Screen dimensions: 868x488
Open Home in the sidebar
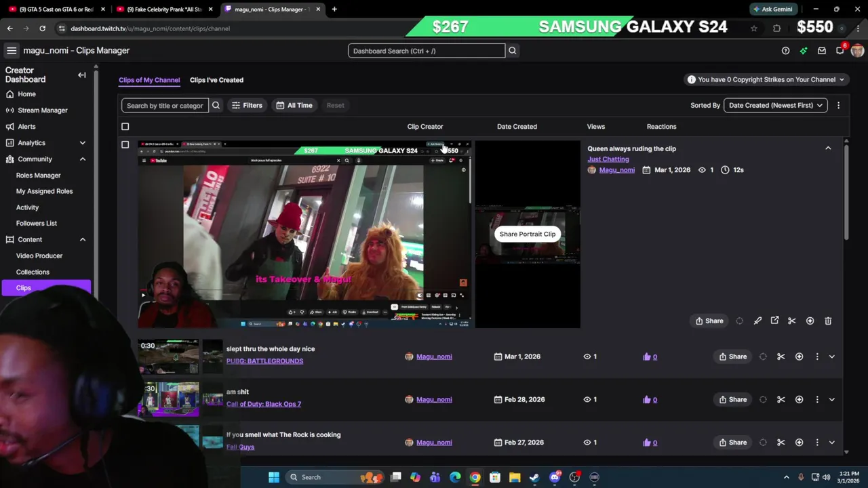[26, 94]
